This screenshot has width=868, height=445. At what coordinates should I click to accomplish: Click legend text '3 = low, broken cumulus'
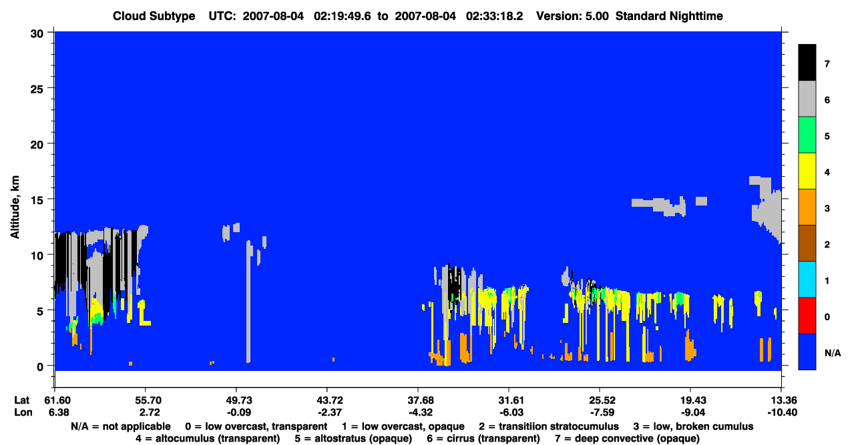pos(694,426)
